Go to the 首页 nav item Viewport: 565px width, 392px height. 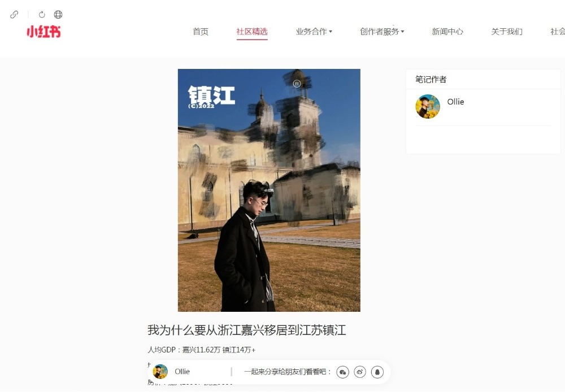201,32
